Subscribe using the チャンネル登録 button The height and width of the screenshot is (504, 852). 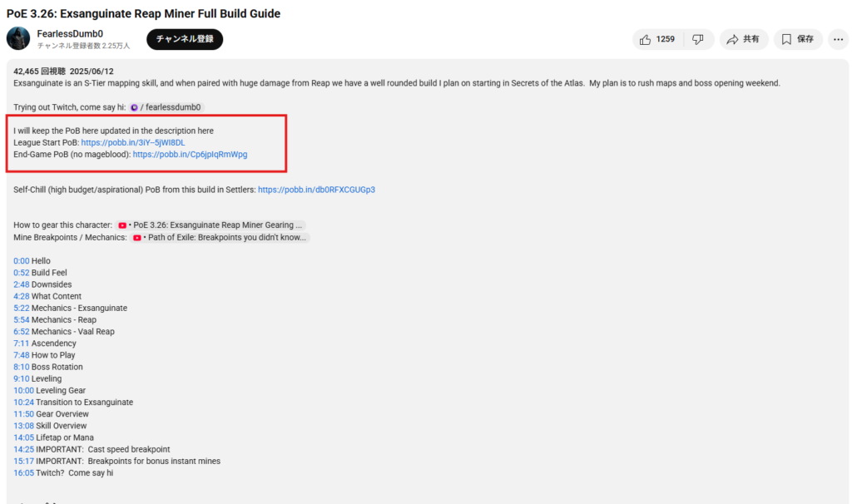click(185, 39)
